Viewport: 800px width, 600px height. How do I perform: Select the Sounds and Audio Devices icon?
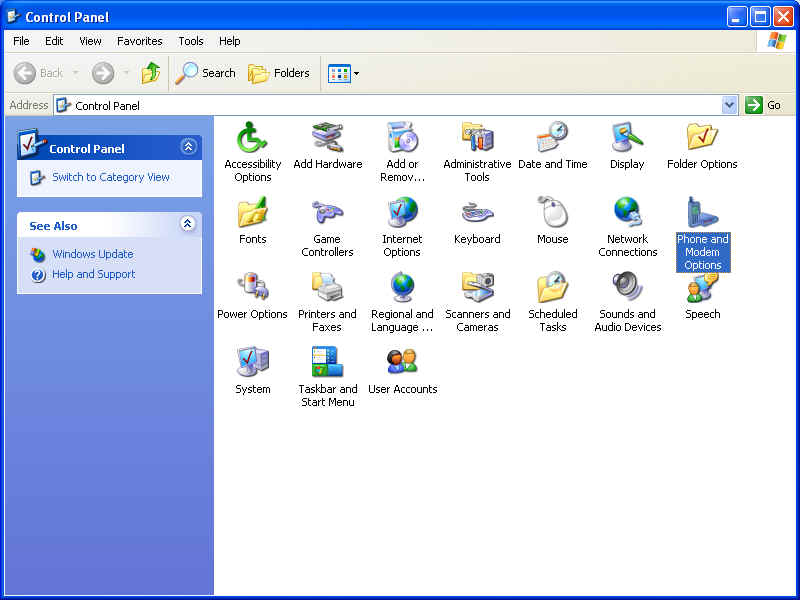[627, 287]
